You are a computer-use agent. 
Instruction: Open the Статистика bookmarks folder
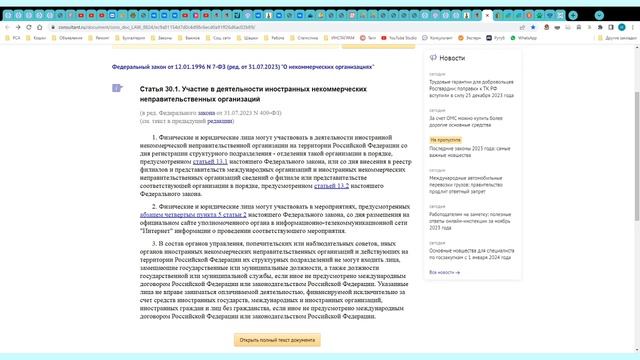point(304,38)
